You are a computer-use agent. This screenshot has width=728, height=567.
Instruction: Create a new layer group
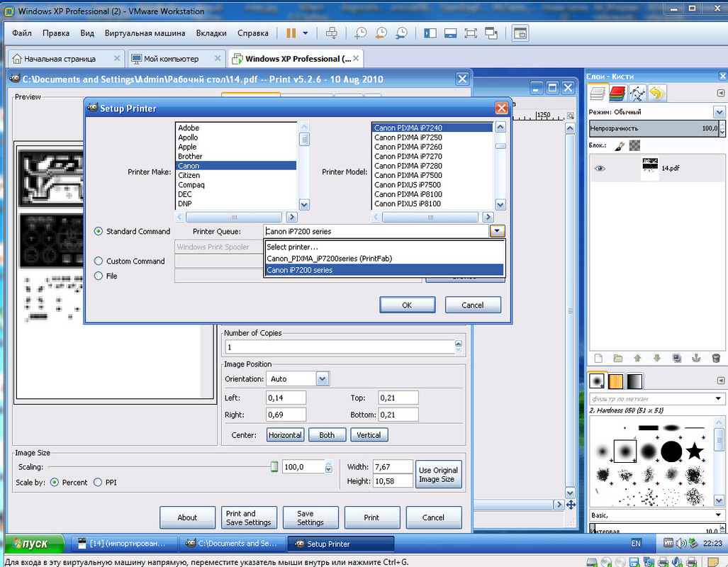(618, 358)
